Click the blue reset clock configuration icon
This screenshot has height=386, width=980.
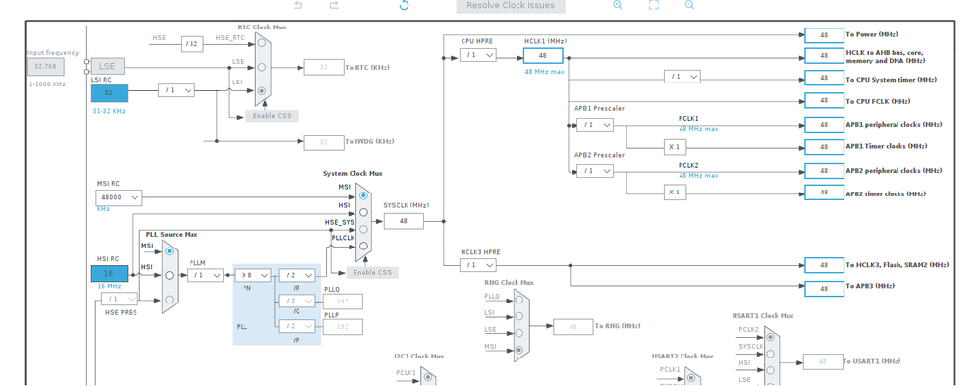point(404,5)
